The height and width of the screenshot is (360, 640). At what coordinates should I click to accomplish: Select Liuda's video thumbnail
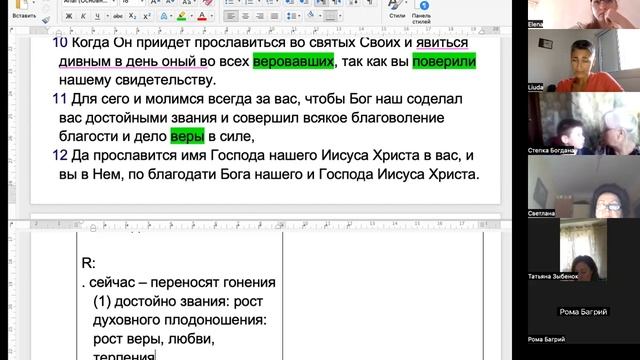584,60
